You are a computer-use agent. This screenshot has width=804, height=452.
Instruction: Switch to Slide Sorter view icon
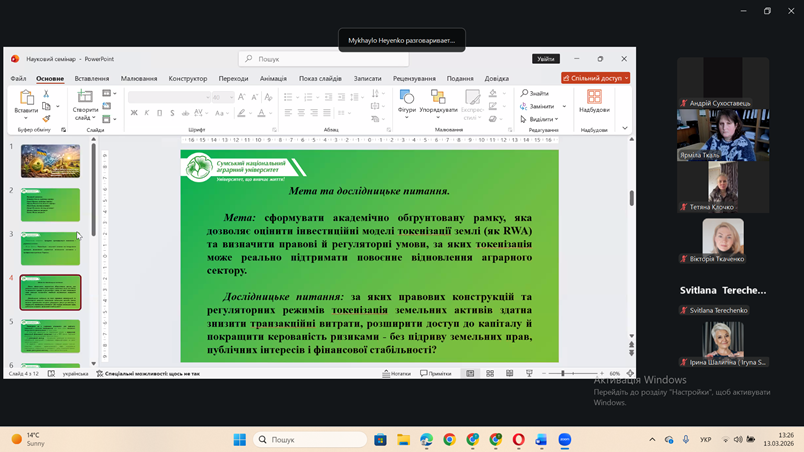pyautogui.click(x=490, y=374)
